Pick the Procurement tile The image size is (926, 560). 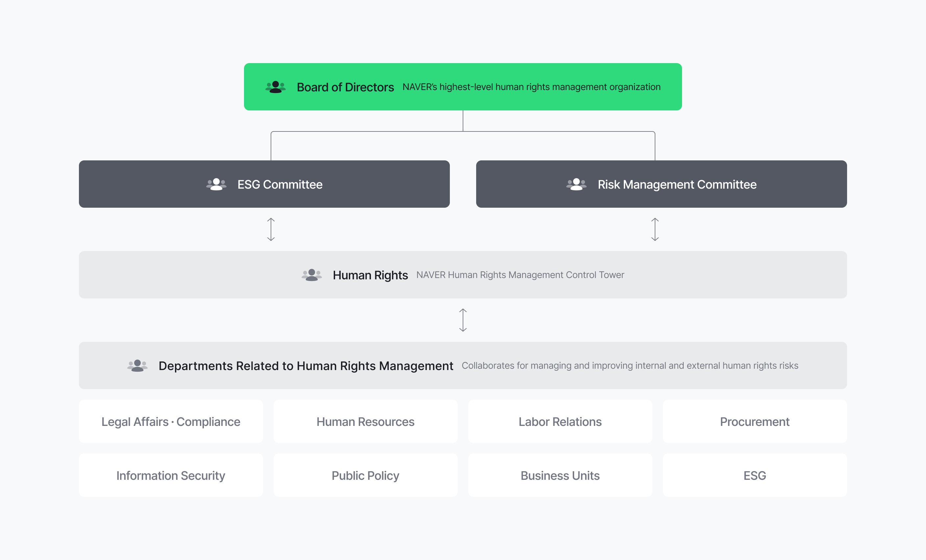tap(755, 421)
